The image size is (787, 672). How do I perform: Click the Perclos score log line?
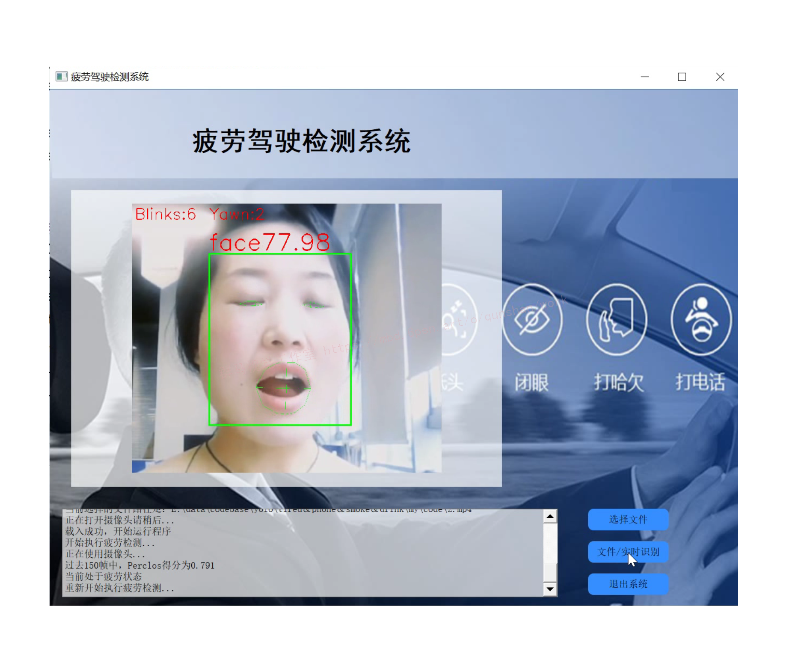[140, 565]
